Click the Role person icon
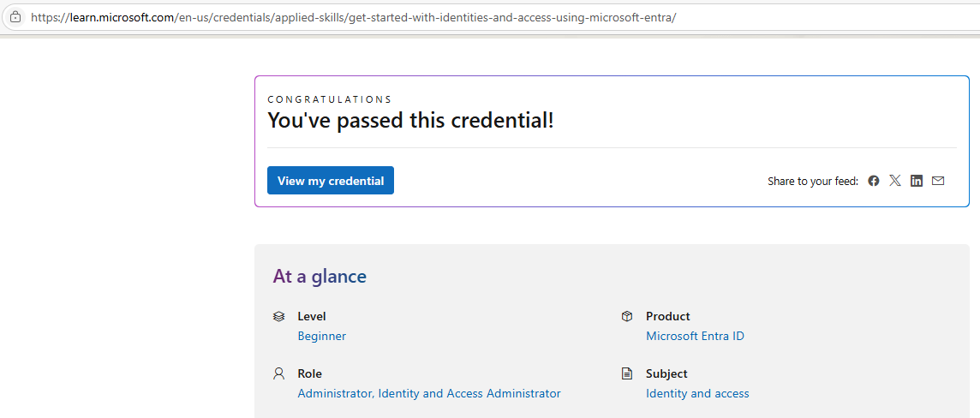Screen dimensions: 980x418 [278, 373]
